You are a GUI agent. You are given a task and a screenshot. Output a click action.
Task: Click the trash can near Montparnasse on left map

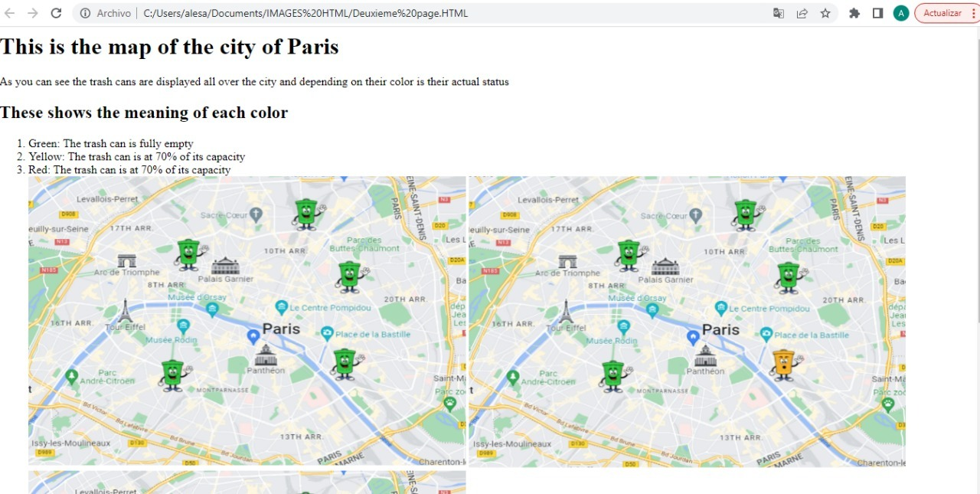174,375
